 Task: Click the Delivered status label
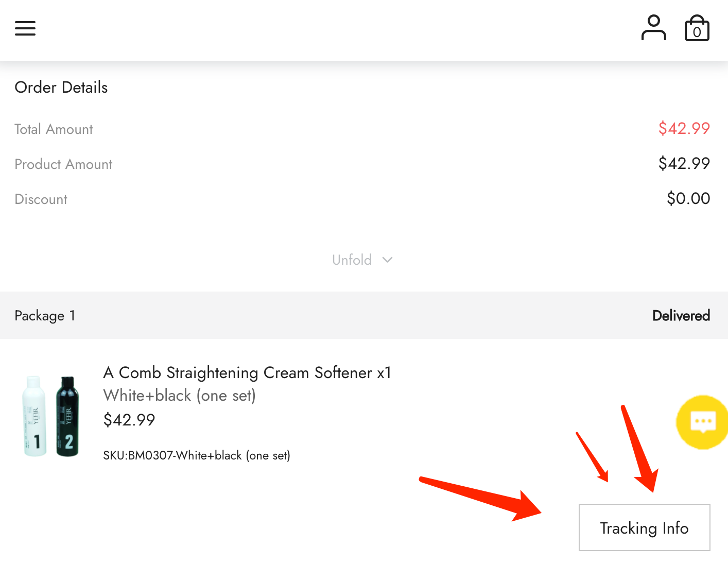[x=681, y=315]
